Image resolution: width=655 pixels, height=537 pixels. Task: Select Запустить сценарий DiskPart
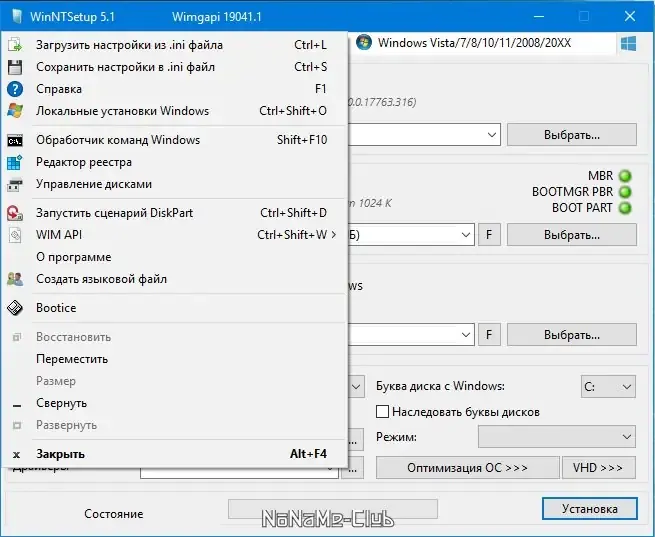(175, 213)
